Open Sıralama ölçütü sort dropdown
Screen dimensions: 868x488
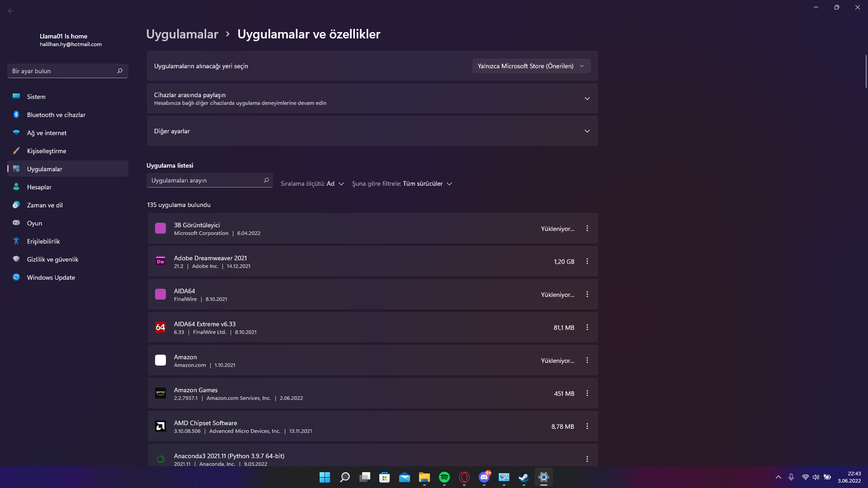312,183
